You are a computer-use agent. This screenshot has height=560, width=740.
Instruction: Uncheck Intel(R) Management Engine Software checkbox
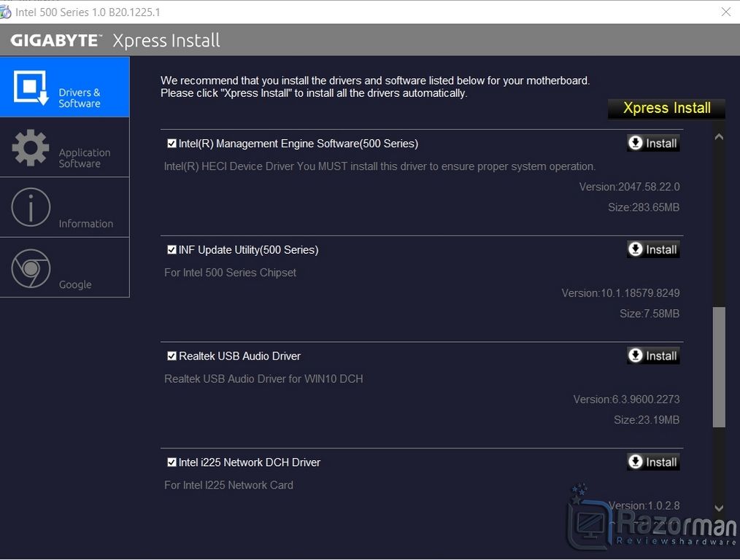pyautogui.click(x=171, y=144)
